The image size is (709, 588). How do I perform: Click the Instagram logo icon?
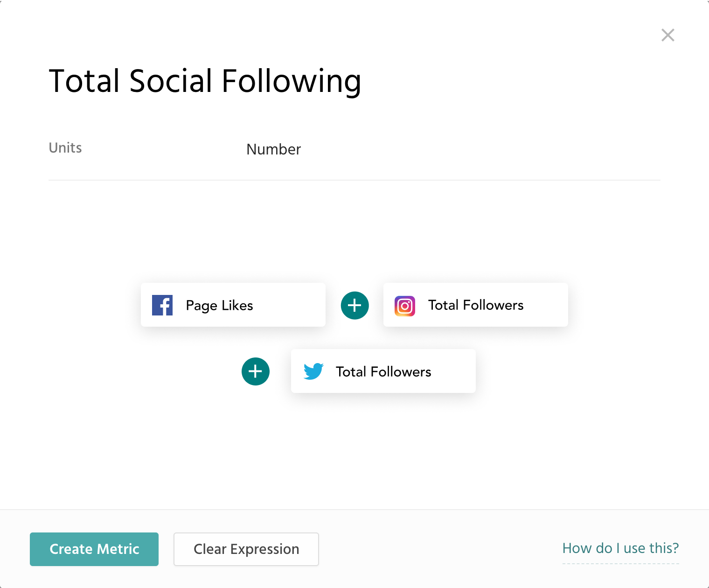point(405,306)
